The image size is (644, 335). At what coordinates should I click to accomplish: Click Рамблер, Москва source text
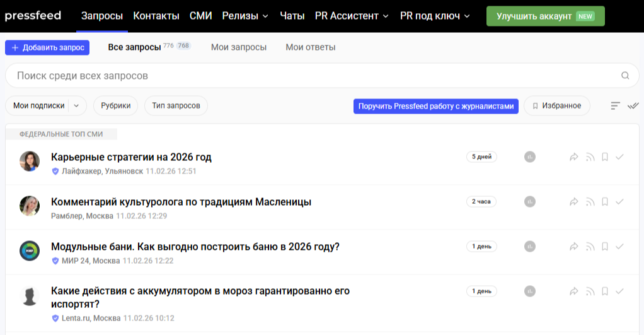[x=82, y=216]
